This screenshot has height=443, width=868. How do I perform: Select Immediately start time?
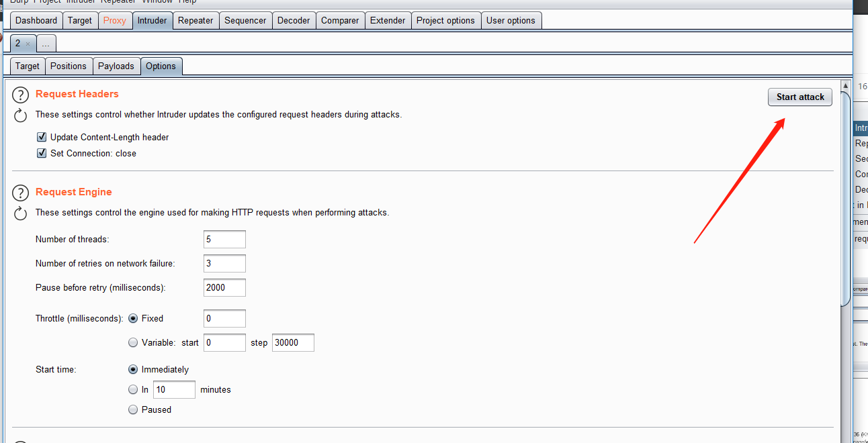click(x=133, y=369)
